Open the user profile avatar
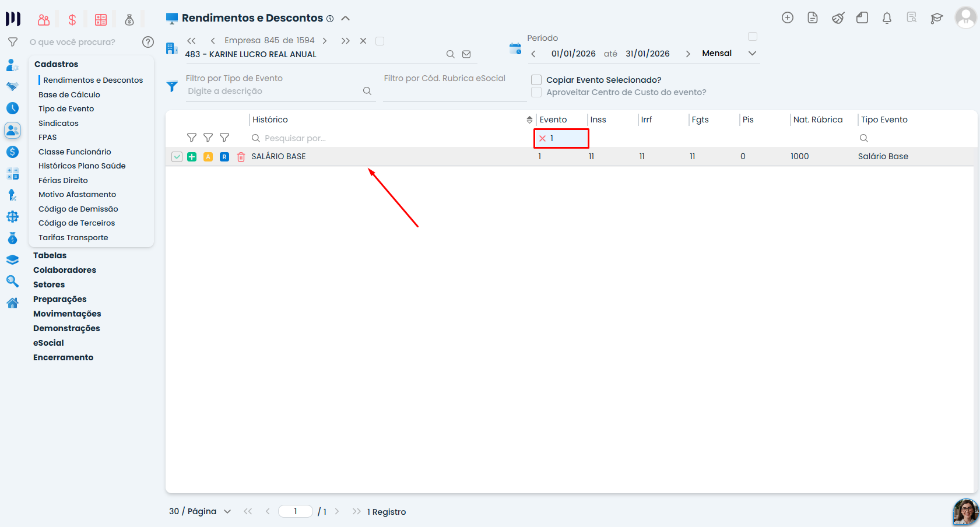980x527 pixels. pyautogui.click(x=965, y=17)
